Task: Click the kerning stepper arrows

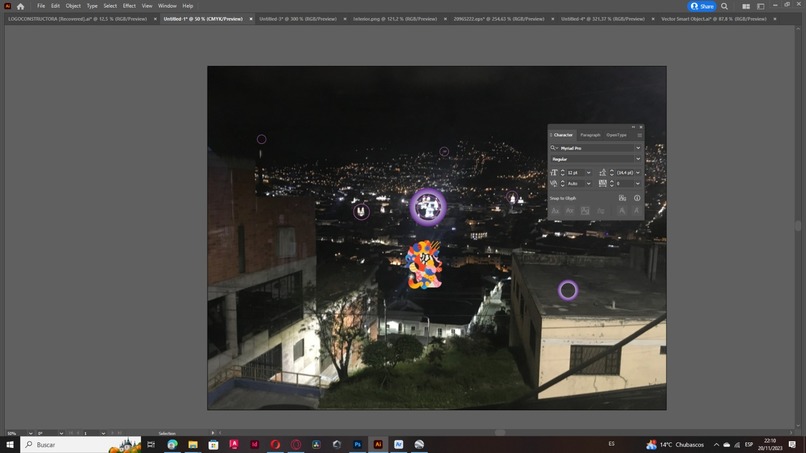Action: (x=563, y=184)
